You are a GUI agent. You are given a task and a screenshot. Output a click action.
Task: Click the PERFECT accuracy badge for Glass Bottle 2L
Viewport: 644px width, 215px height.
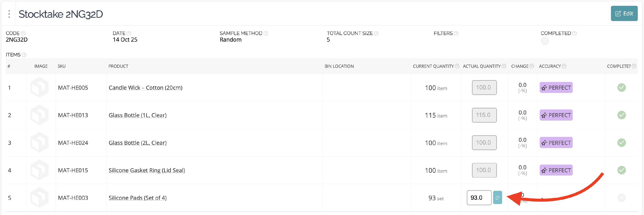(556, 142)
